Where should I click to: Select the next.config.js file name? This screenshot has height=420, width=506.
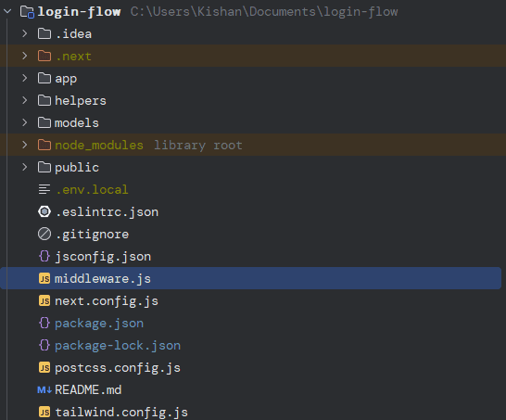point(107,301)
